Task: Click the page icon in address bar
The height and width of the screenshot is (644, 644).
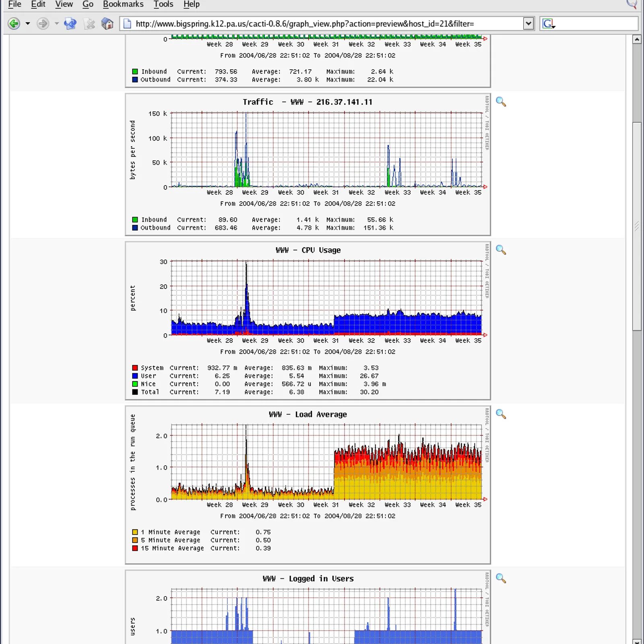Action: click(127, 24)
